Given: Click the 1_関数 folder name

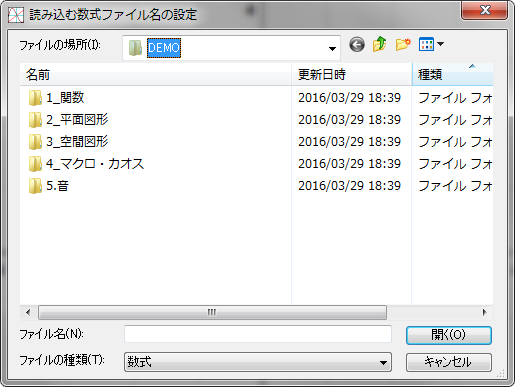Looking at the screenshot, I should pos(65,98).
